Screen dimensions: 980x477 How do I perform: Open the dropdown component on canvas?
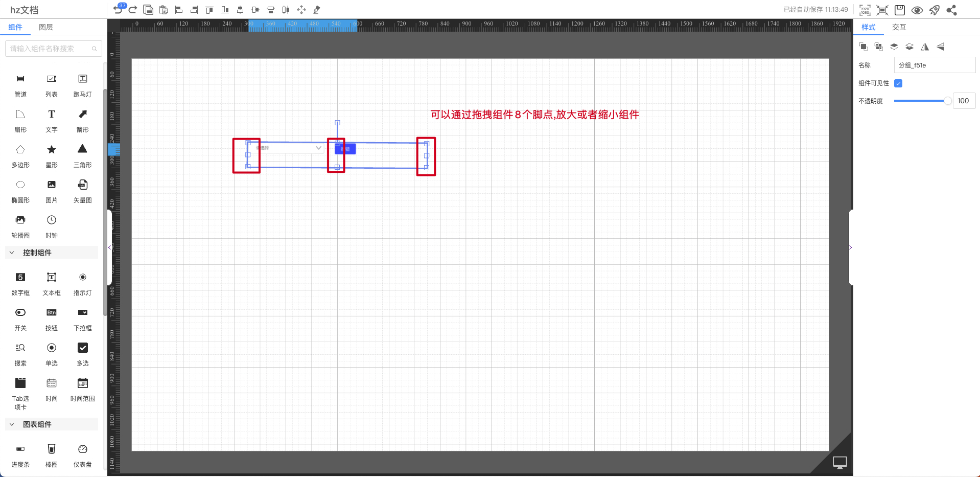(289, 148)
